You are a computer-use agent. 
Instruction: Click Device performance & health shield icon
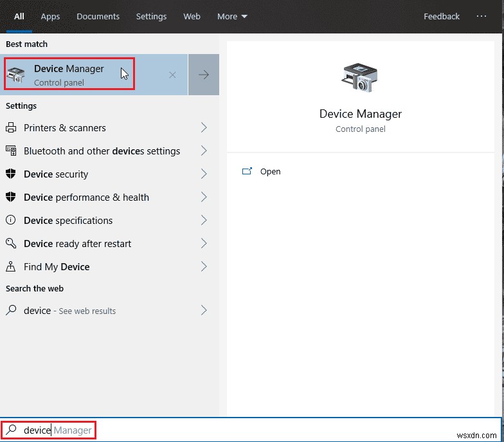coord(10,197)
